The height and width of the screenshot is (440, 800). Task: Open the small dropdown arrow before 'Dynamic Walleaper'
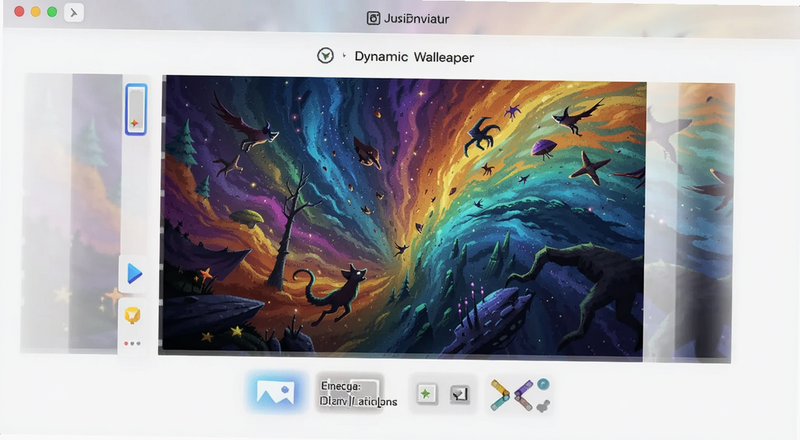point(344,55)
